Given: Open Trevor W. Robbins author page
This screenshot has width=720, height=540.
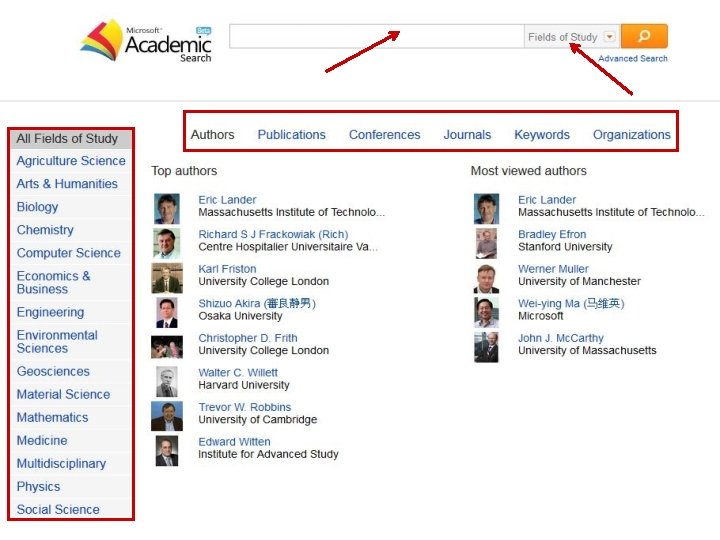Looking at the screenshot, I should tap(245, 407).
